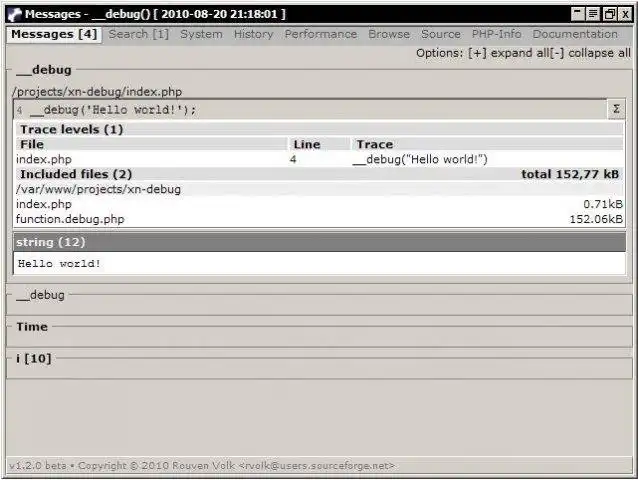Click index.php in the trace table
Screen dimensions: 638x480
pos(44,159)
